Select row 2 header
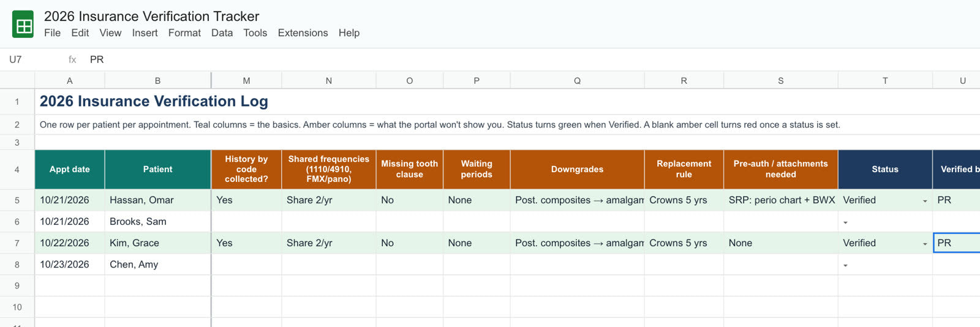 click(x=17, y=125)
